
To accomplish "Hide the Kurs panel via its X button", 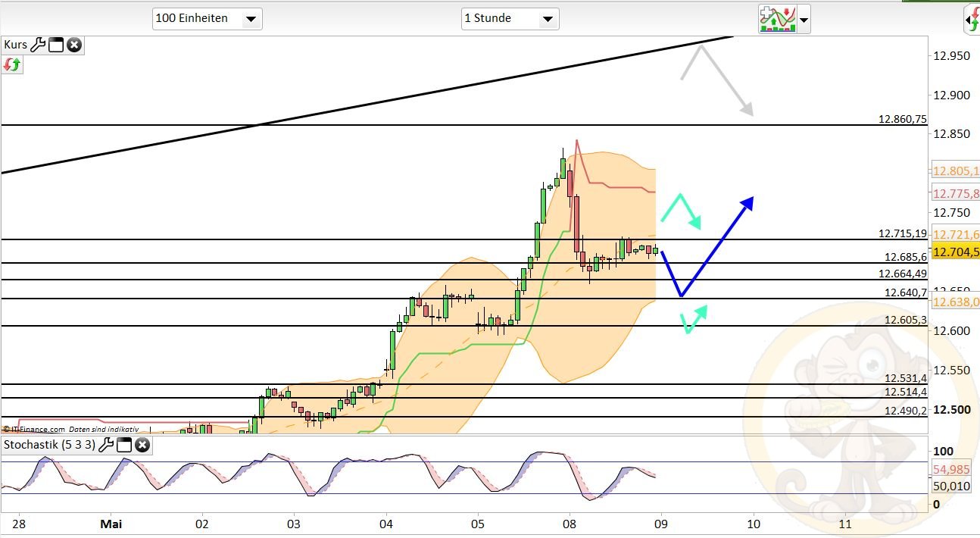I will [x=73, y=45].
